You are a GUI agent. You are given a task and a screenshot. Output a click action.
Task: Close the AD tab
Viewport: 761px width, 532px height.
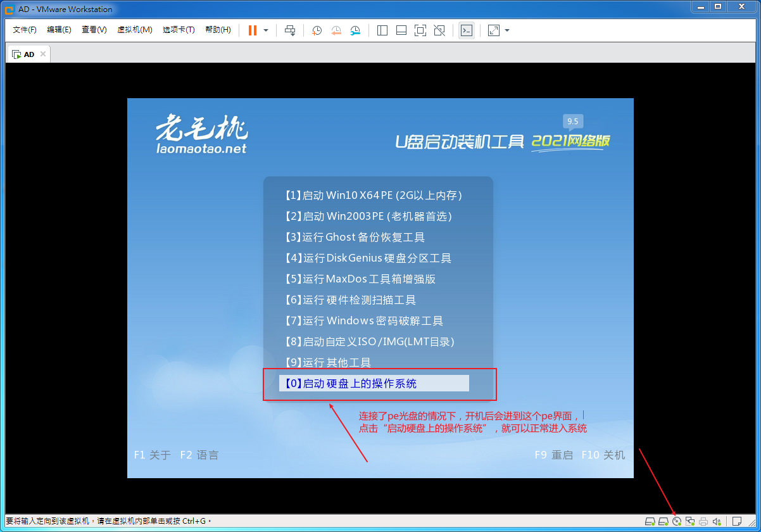43,54
